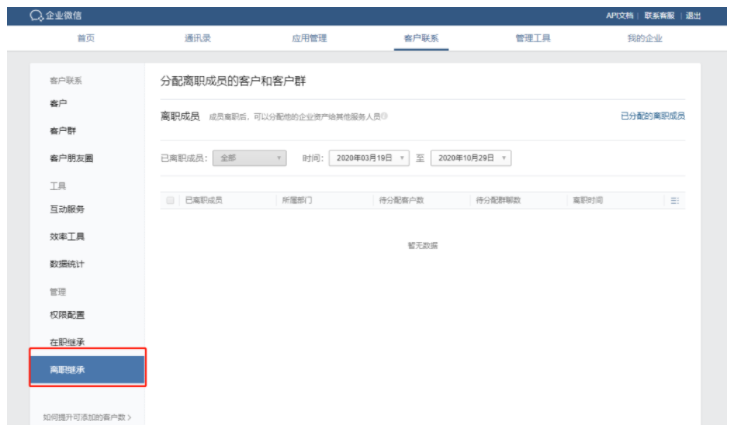Open the API文档 link
734x434 pixels.
pyautogui.click(x=619, y=15)
